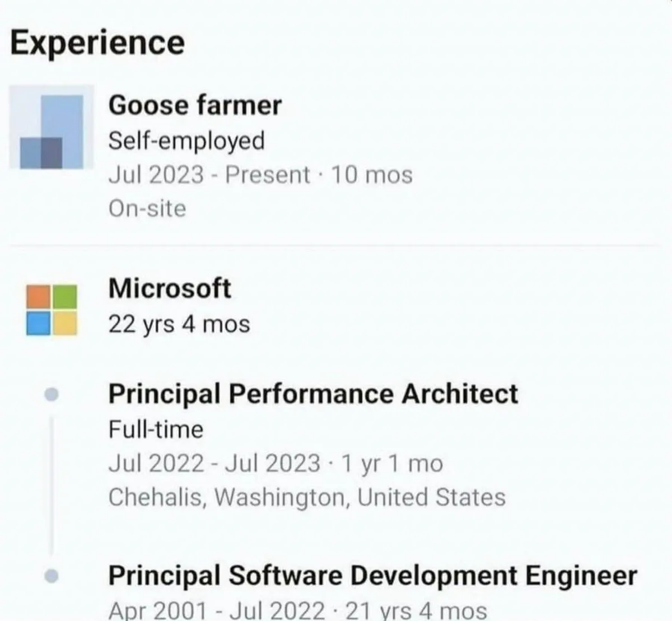Open the Microsoft company name link
Viewport: 672px width, 621px height.
pyautogui.click(x=169, y=288)
